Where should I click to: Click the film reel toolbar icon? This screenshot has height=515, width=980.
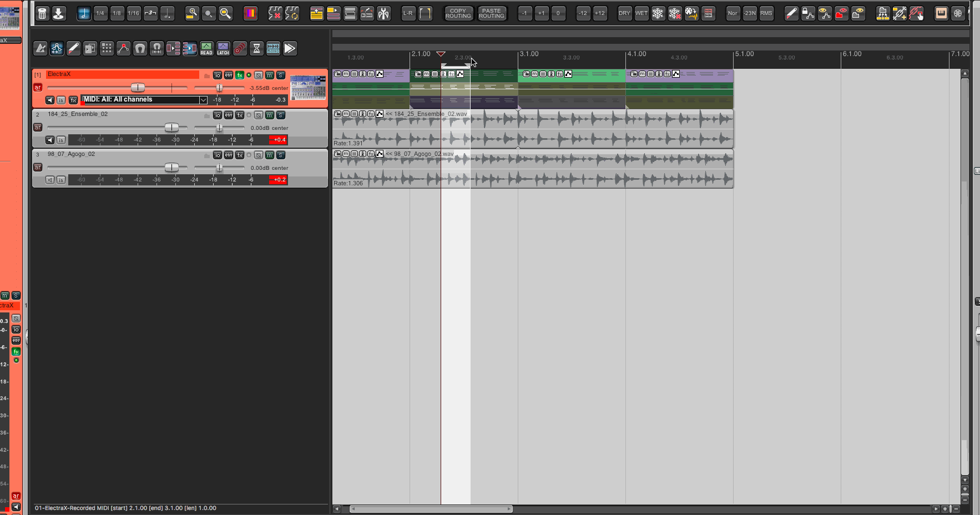pos(958,13)
